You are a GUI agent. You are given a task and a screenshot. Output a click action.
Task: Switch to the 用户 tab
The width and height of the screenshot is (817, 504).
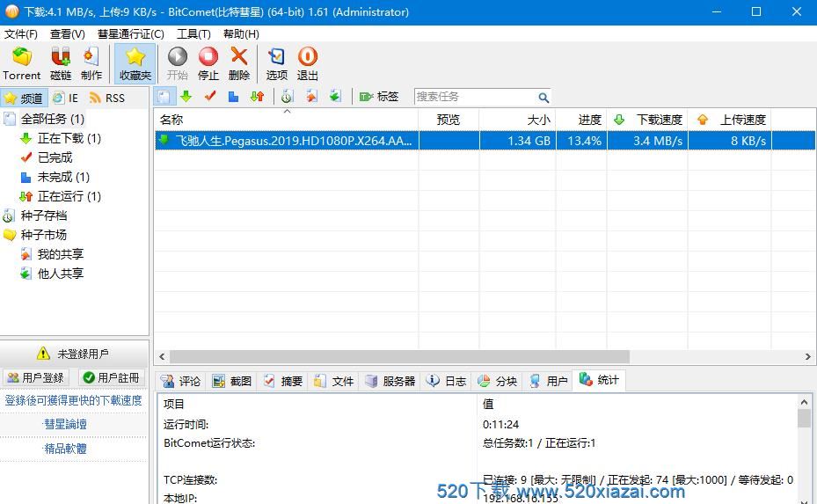548,381
